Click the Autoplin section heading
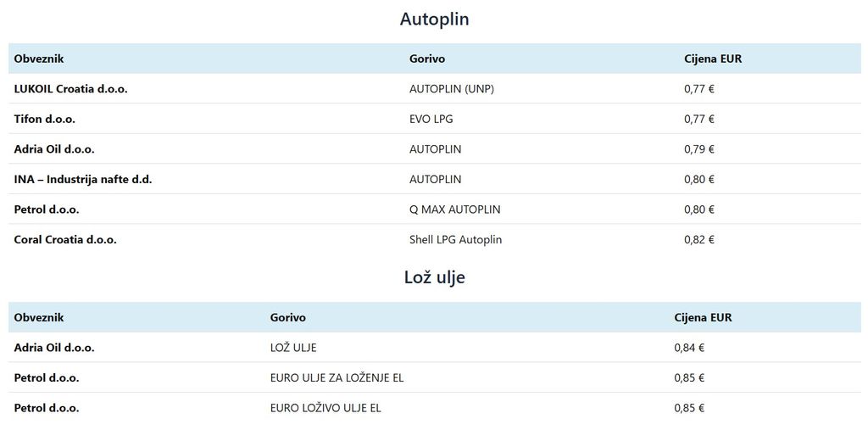The height and width of the screenshot is (430, 868). tap(434, 19)
